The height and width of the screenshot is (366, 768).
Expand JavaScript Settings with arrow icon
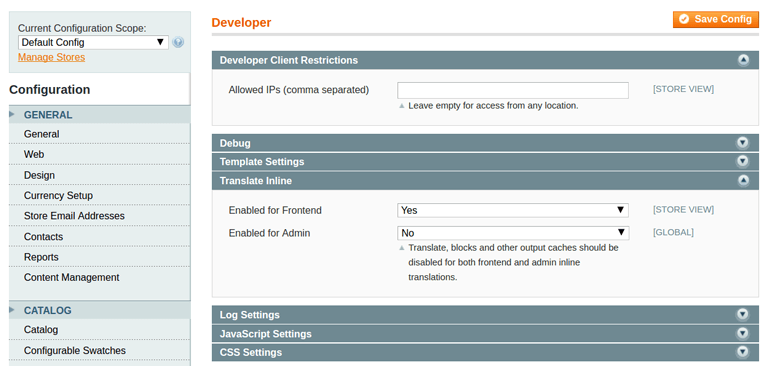coord(743,334)
